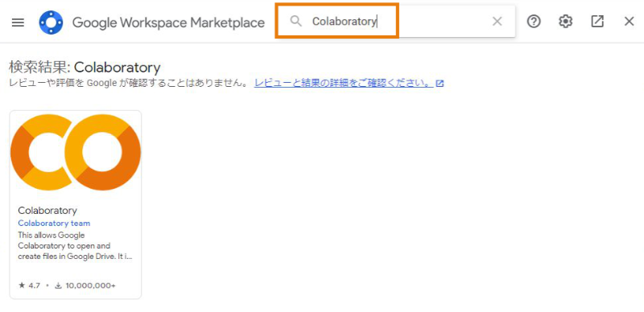Click the 4.7 star rating
This screenshot has width=644, height=312.
click(29, 285)
